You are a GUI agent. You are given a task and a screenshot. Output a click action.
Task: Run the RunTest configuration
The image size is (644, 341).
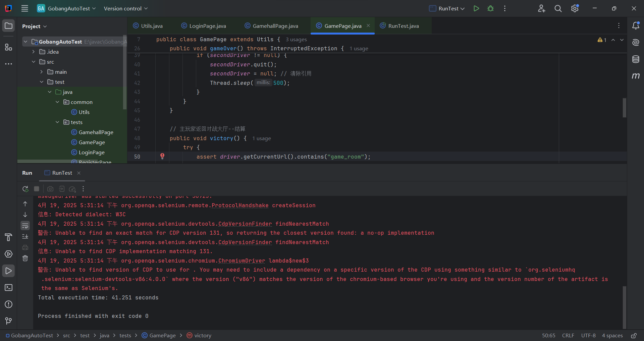coord(476,8)
